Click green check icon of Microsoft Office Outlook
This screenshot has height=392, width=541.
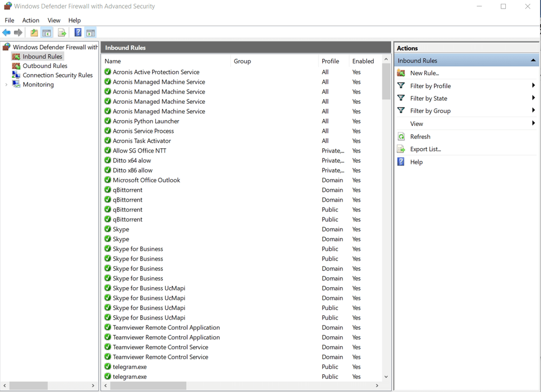pyautogui.click(x=108, y=180)
